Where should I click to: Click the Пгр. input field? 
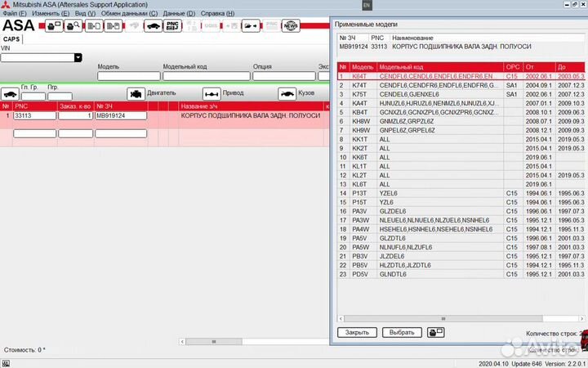pos(60,96)
